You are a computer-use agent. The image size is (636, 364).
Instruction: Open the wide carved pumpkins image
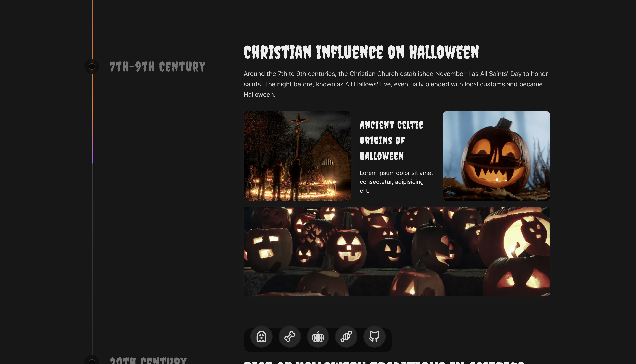coord(396,251)
